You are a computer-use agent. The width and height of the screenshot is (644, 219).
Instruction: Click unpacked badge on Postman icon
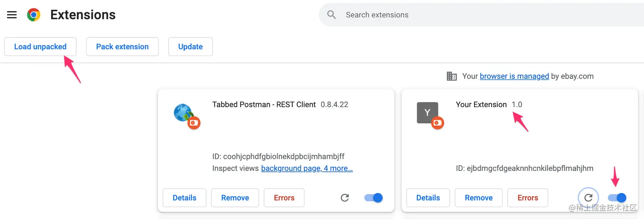click(x=194, y=123)
